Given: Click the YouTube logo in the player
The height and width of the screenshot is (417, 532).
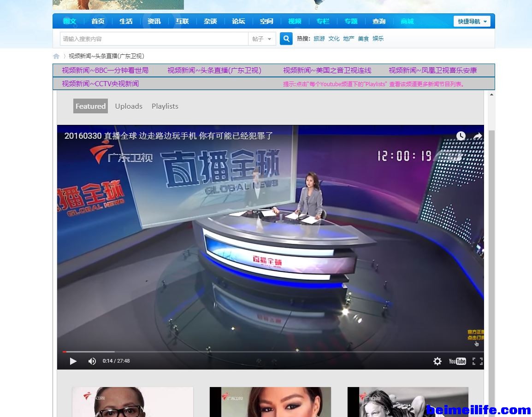Looking at the screenshot, I should pyautogui.click(x=457, y=361).
